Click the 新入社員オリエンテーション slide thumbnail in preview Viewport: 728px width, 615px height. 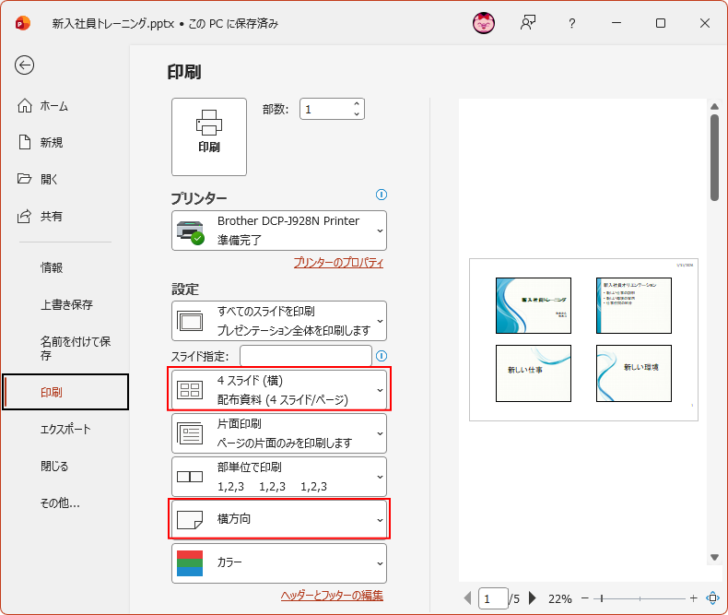click(634, 305)
